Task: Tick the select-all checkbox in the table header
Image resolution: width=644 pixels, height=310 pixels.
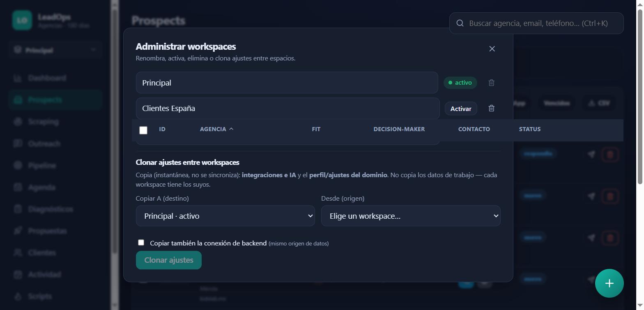Action: tap(143, 130)
